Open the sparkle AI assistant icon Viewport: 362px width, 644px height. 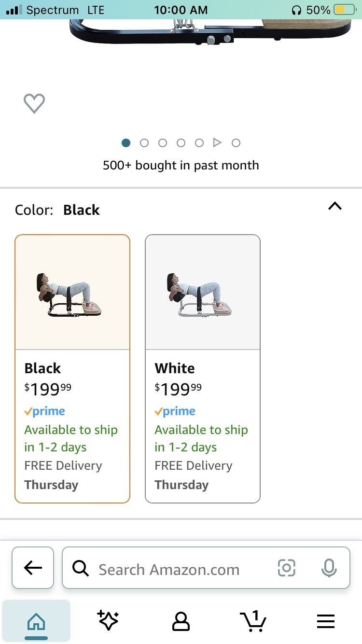(108, 621)
